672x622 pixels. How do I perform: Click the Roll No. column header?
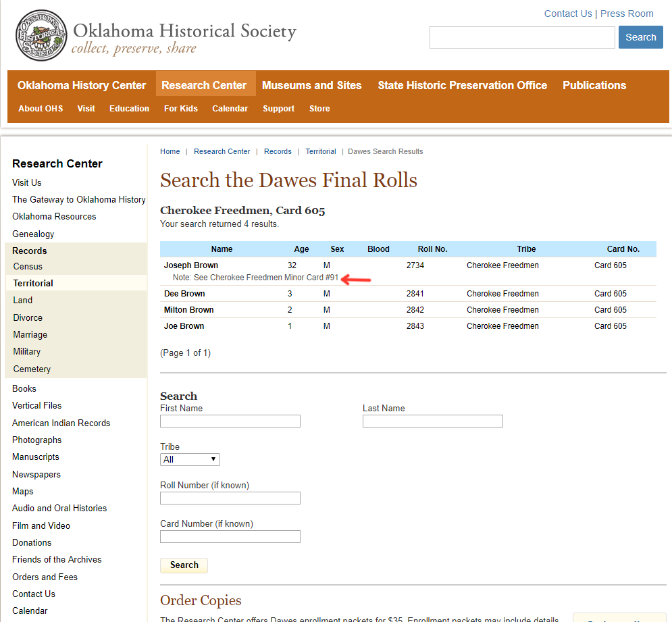432,249
